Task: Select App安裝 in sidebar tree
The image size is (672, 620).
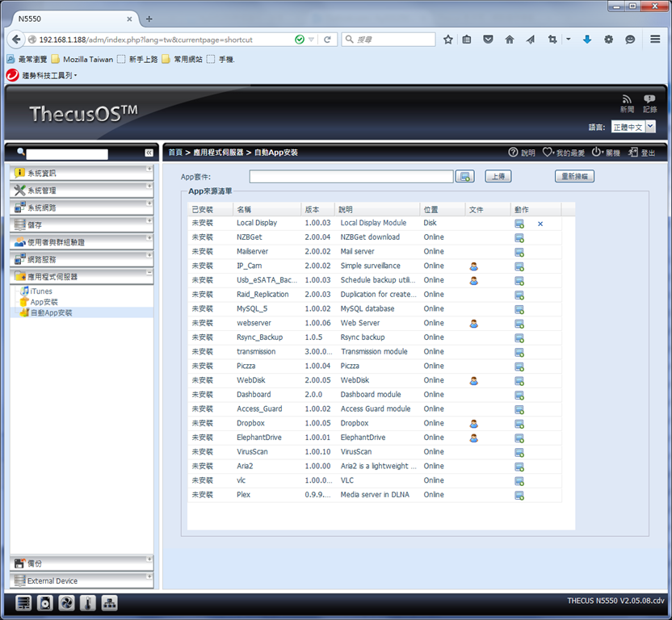Action: point(44,302)
